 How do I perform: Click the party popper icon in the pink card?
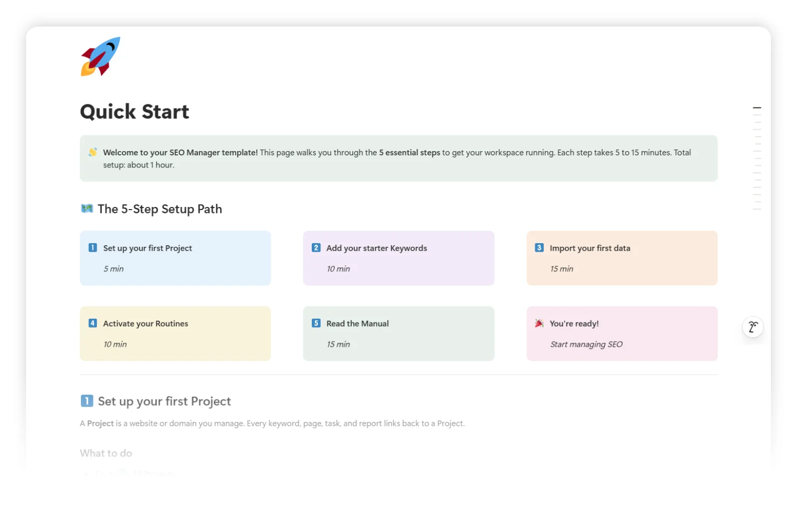pyautogui.click(x=539, y=323)
